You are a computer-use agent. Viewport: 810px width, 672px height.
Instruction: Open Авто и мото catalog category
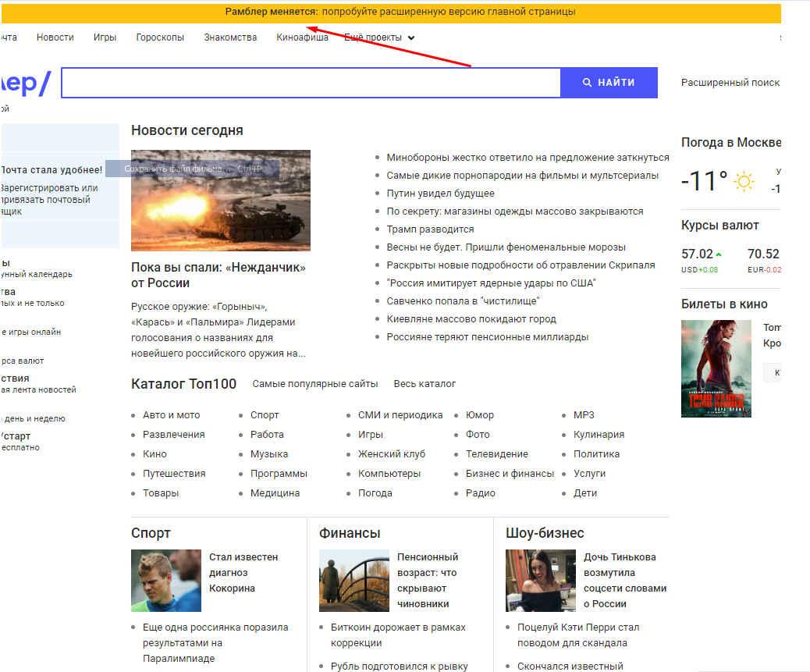(x=172, y=415)
